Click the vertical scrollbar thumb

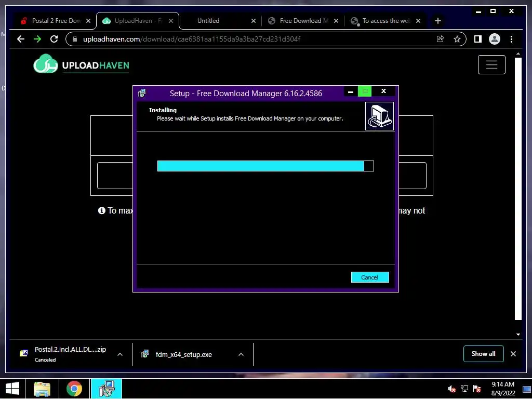coord(518,189)
